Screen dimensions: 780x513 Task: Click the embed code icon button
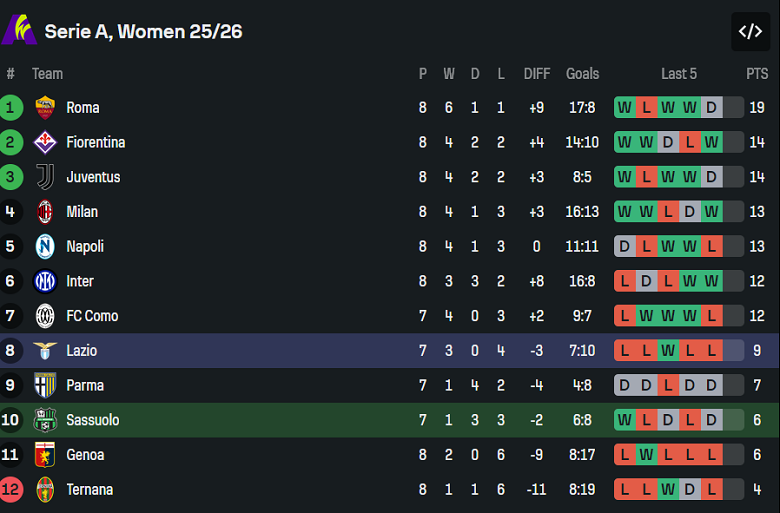coord(750,31)
